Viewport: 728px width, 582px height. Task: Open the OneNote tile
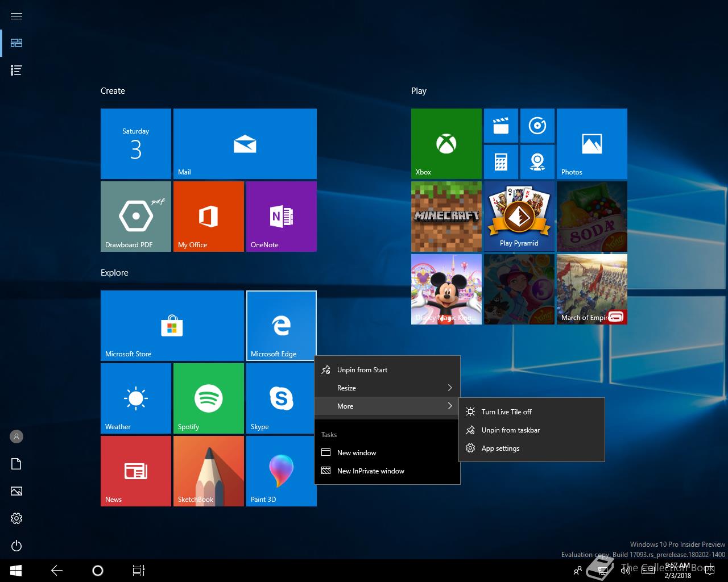[281, 216]
